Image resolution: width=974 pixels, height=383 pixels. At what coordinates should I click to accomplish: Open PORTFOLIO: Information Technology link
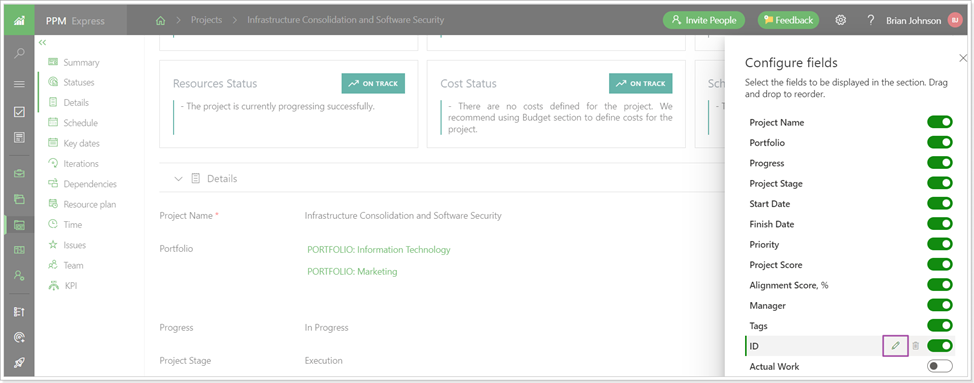point(379,250)
